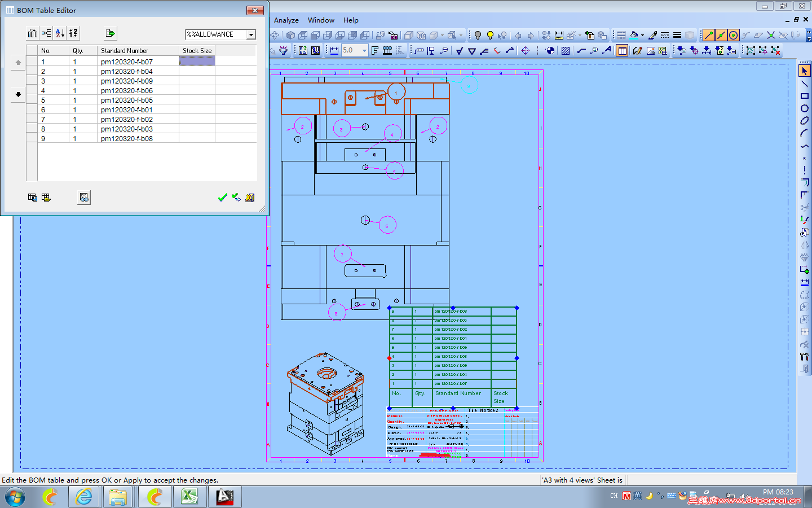Open the 5.0 dimension size dropdown

click(364, 50)
